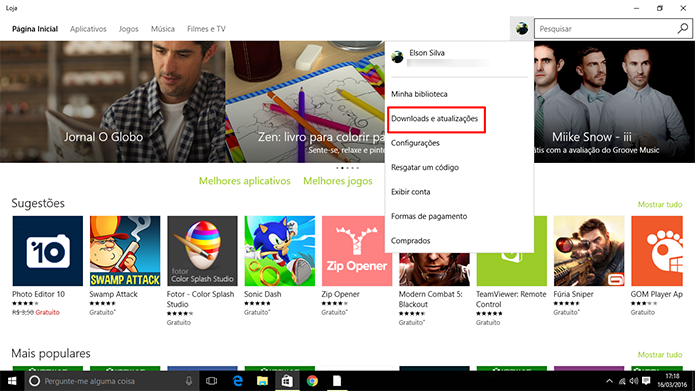This screenshot has width=695, height=391.
Task: Go to the Jogos tab
Action: (129, 29)
